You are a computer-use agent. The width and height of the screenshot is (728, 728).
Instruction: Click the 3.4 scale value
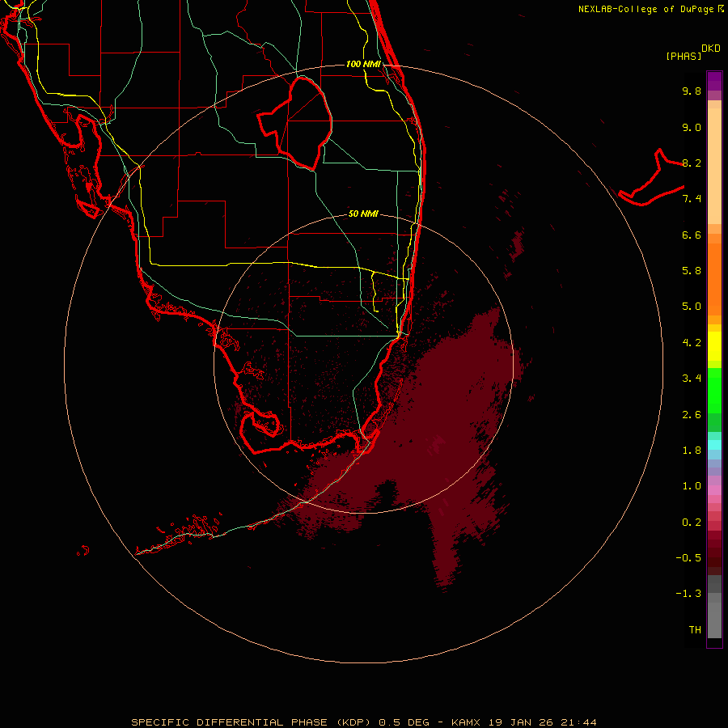click(692, 379)
